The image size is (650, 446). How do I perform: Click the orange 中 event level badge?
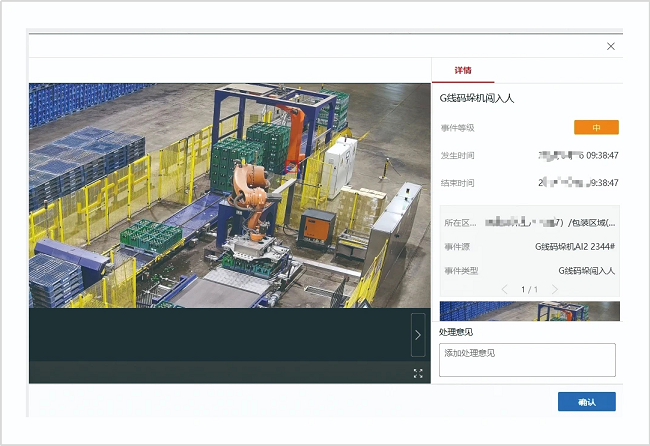(596, 127)
